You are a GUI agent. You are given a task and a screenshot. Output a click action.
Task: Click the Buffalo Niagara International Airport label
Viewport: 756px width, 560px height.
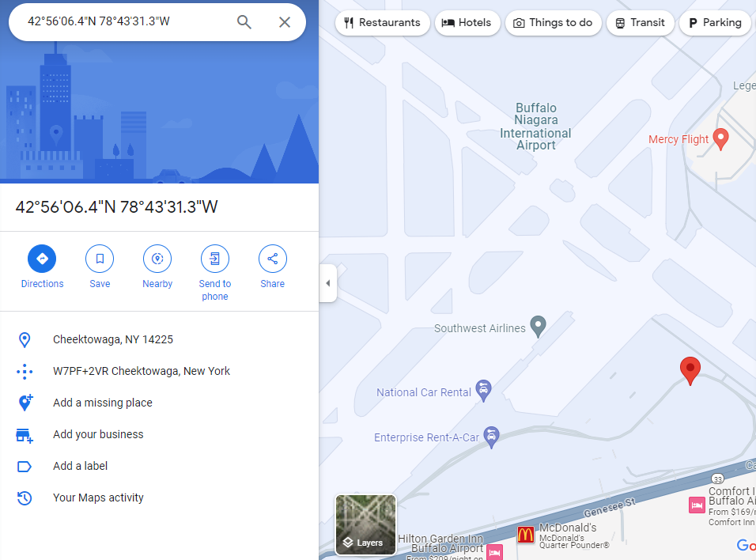coord(535,127)
